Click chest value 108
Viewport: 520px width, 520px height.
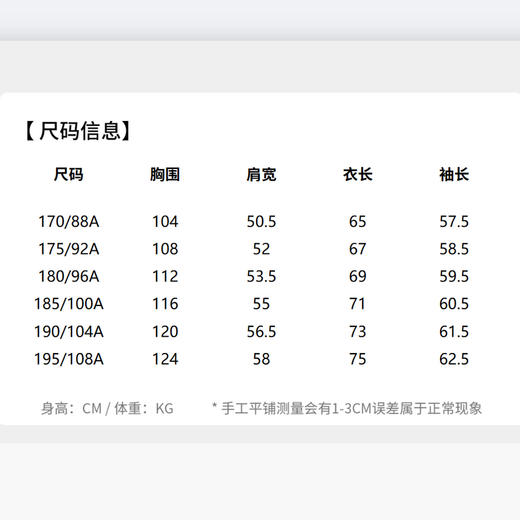pyautogui.click(x=165, y=249)
